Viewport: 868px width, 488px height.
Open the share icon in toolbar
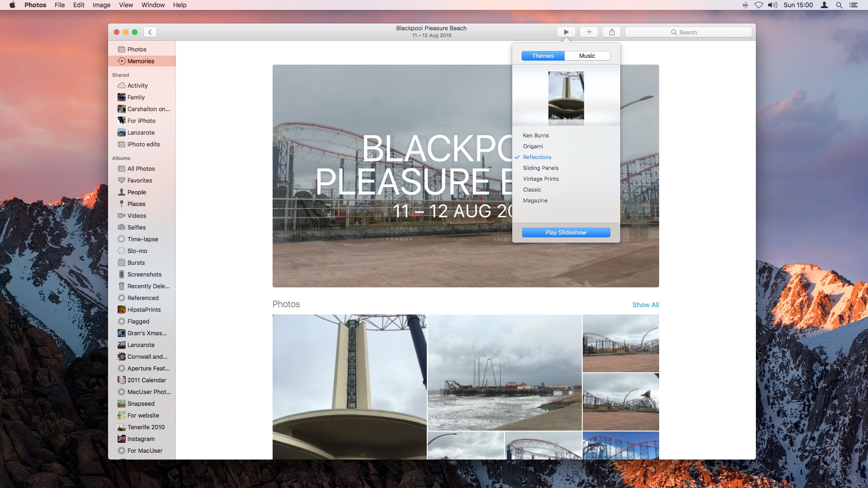[612, 32]
